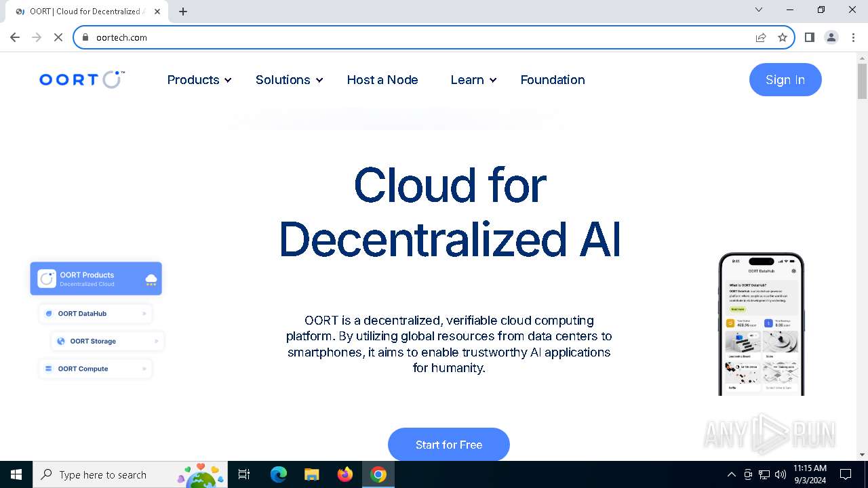Click the taskbar search box

coord(131,474)
